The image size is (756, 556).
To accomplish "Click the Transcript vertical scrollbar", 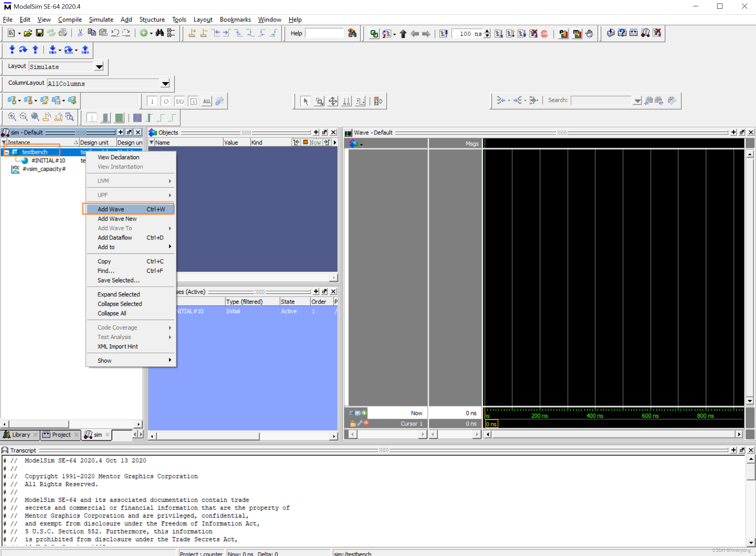I will (751, 501).
